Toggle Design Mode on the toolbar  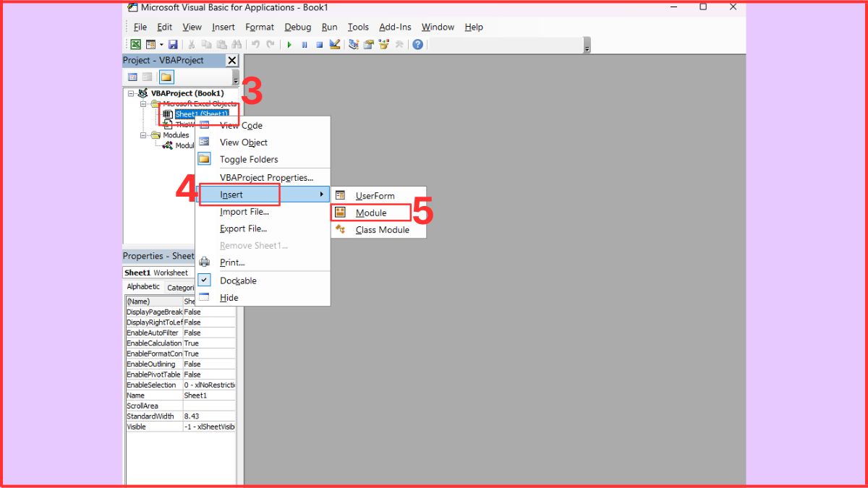click(x=335, y=44)
